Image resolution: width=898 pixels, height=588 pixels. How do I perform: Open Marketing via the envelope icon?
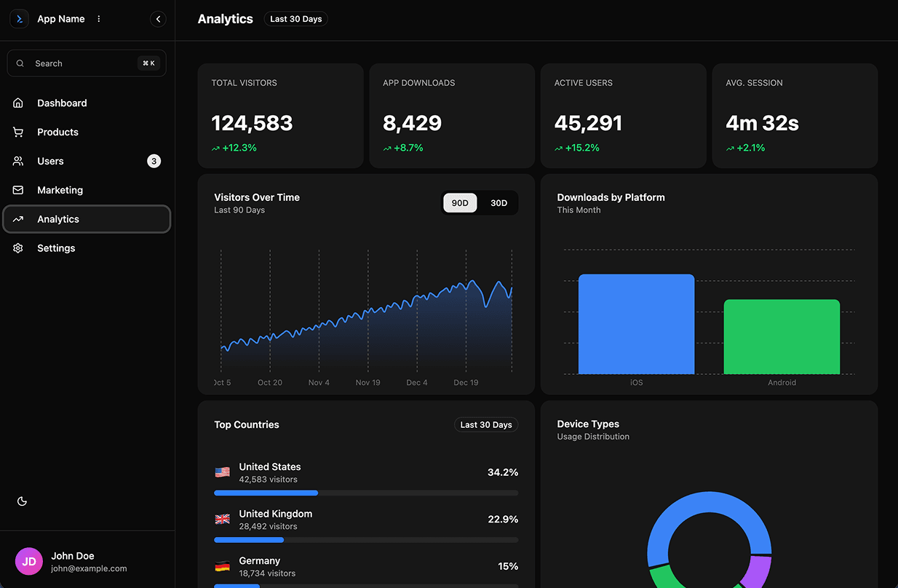pos(17,190)
